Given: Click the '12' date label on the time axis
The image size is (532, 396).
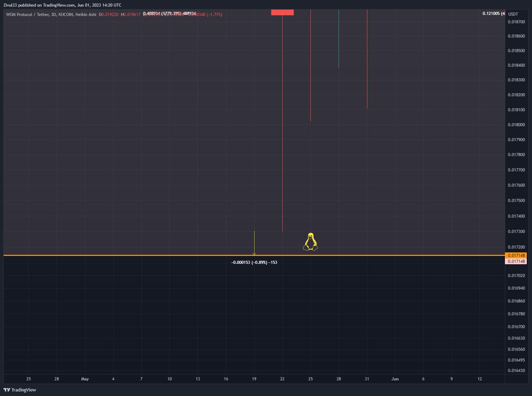Looking at the screenshot, I should (480, 379).
